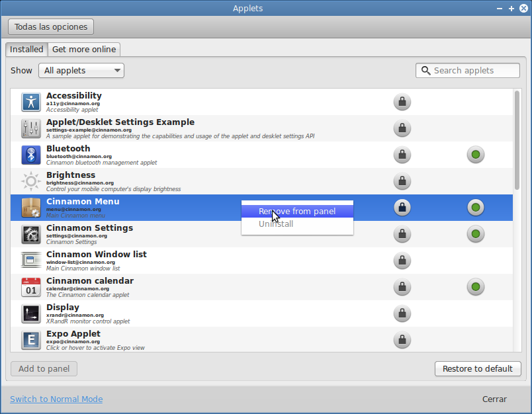Click the green active indicator for Cinnamon Settings
This screenshot has height=414, width=532.
475,234
